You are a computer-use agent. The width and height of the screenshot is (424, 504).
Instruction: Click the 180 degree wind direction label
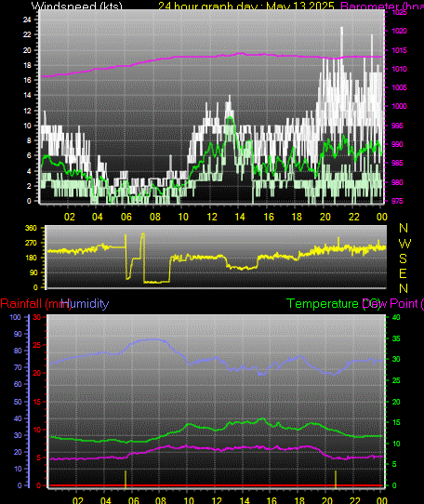tap(31, 258)
